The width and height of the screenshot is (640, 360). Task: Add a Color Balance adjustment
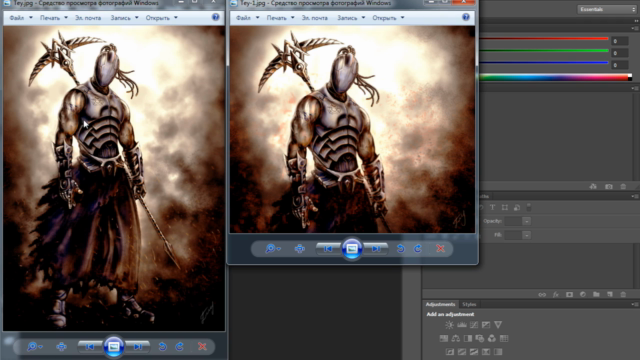456,338
